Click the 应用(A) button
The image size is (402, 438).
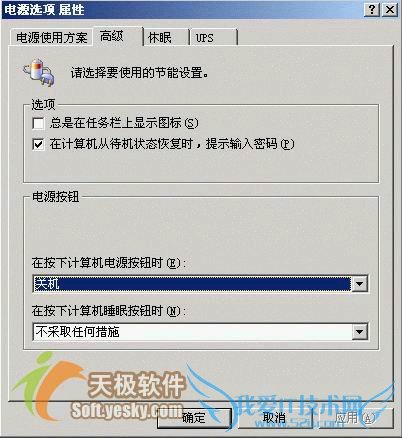(x=355, y=418)
